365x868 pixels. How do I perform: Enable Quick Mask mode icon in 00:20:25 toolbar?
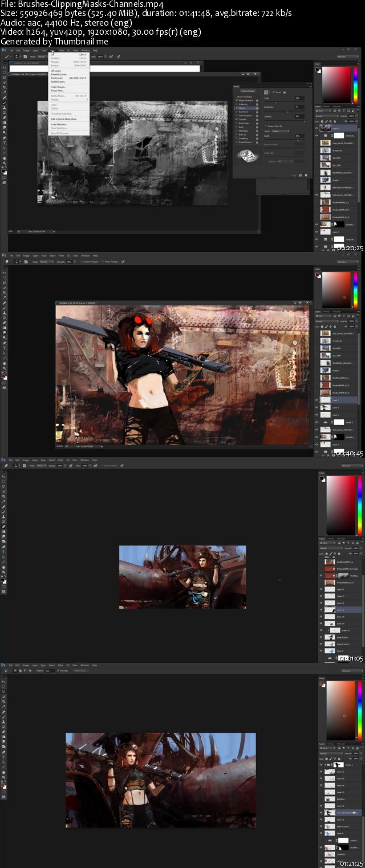[x=4, y=177]
